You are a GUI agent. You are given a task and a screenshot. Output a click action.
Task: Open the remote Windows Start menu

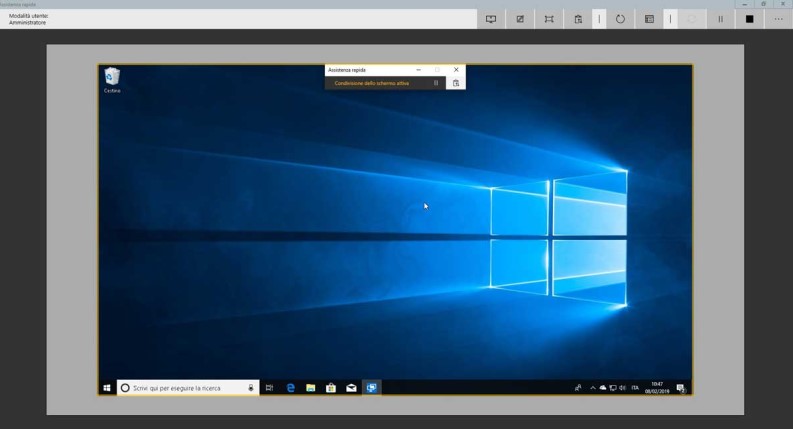pos(107,388)
